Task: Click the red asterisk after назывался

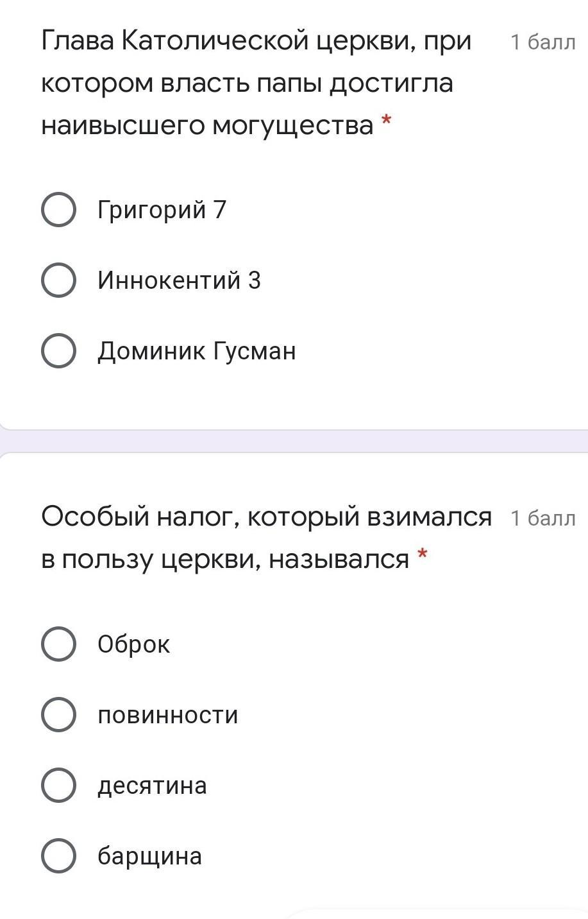Action: [x=422, y=554]
